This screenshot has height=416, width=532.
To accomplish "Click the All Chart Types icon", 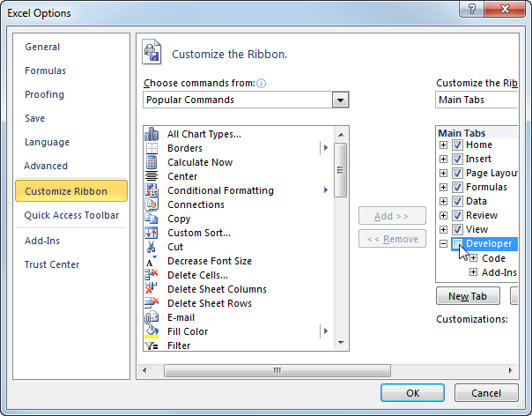I will pos(151,134).
